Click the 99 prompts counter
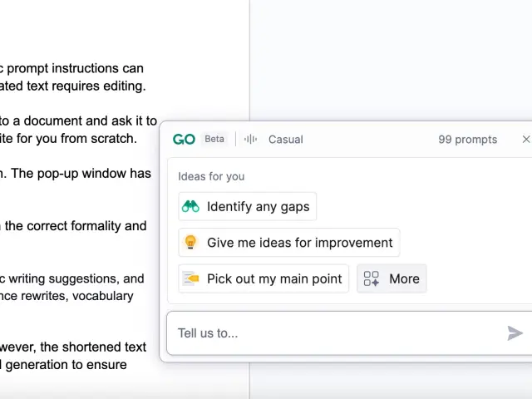Image resolution: width=532 pixels, height=399 pixels. click(467, 140)
